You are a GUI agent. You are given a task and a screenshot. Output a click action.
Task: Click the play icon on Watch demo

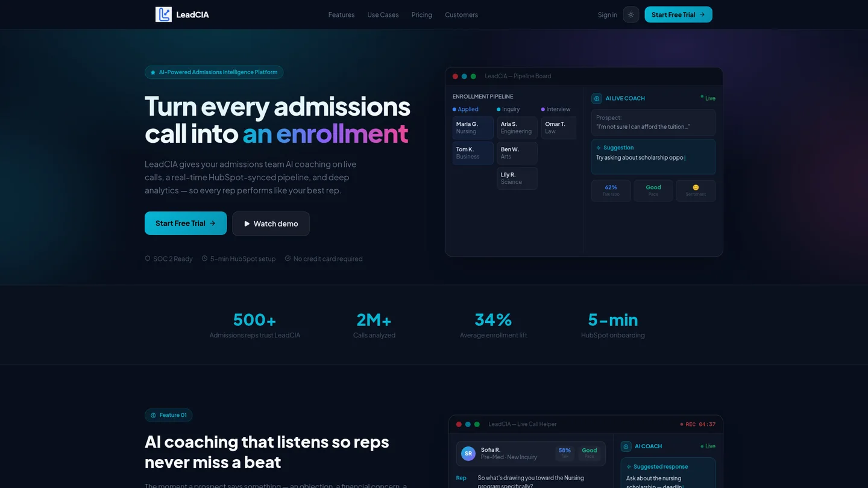pyautogui.click(x=247, y=224)
